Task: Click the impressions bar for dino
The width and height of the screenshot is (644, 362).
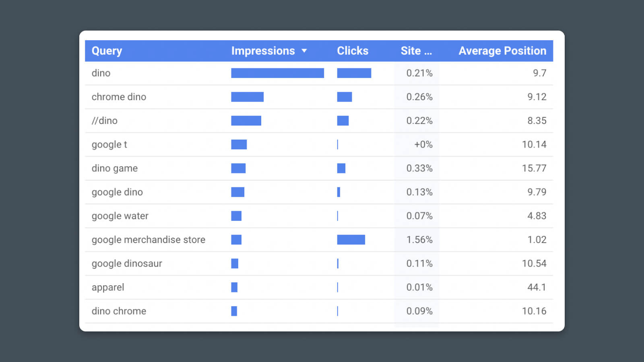Action: click(277, 73)
